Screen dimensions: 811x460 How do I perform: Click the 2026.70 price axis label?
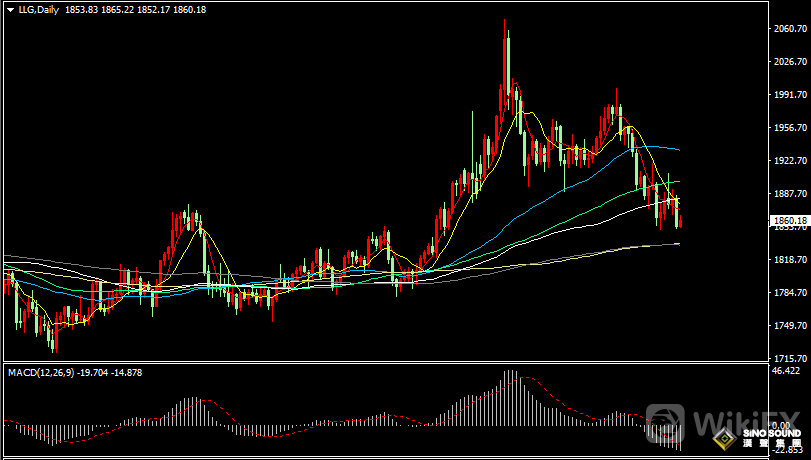791,62
